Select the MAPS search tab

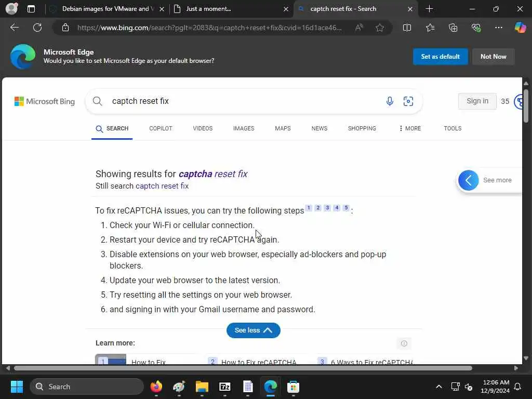pos(283,128)
